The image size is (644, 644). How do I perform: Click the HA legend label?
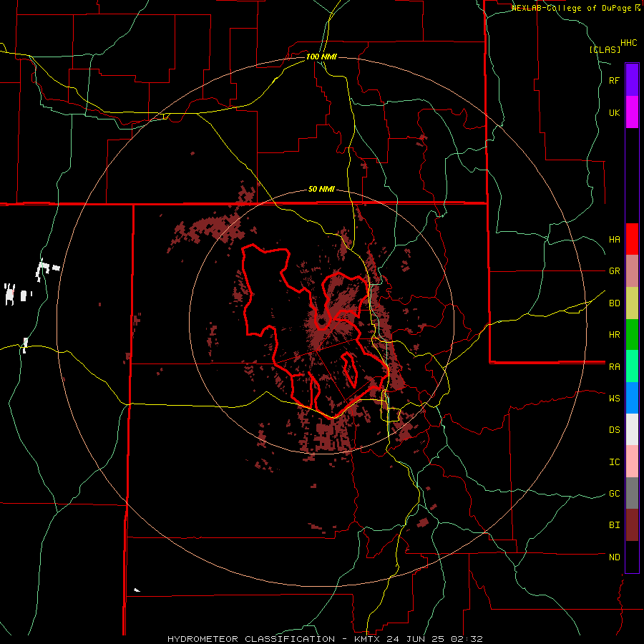click(614, 240)
